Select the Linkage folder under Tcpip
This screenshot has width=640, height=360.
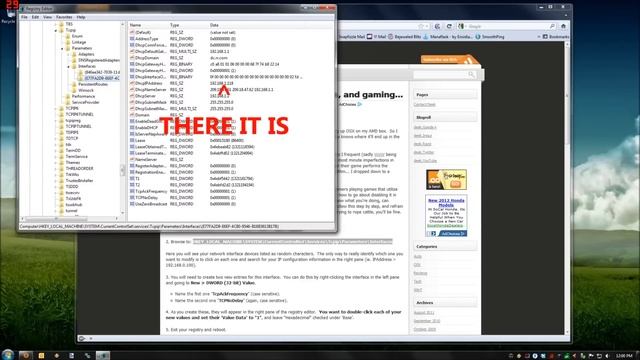79,42
